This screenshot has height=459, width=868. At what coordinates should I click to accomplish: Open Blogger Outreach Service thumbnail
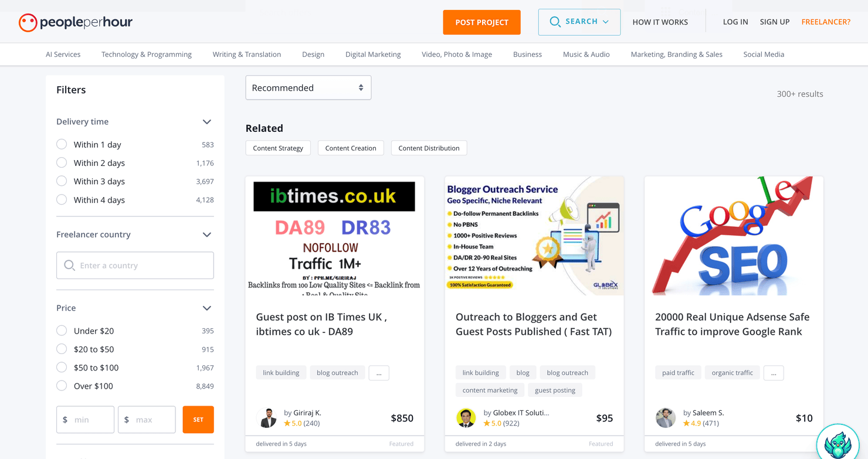[534, 236]
